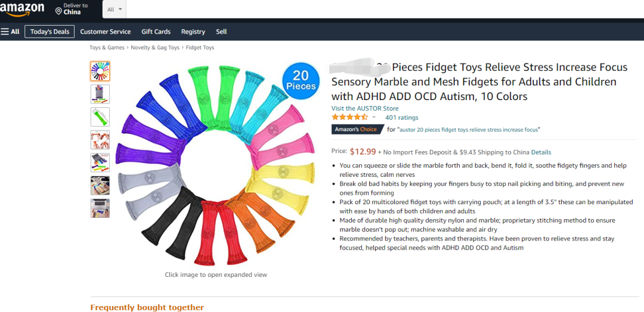The width and height of the screenshot is (644, 312).
Task: Click the Amazon logo
Action: point(22,8)
